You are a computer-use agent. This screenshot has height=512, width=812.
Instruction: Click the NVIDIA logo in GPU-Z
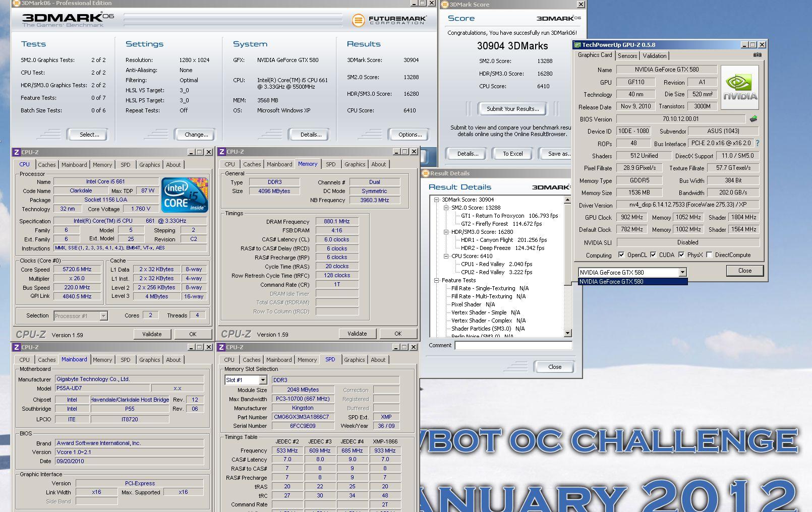coord(740,88)
